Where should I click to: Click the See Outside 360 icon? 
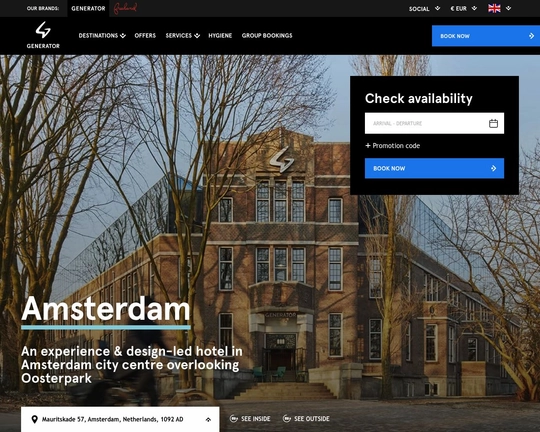[287, 419]
